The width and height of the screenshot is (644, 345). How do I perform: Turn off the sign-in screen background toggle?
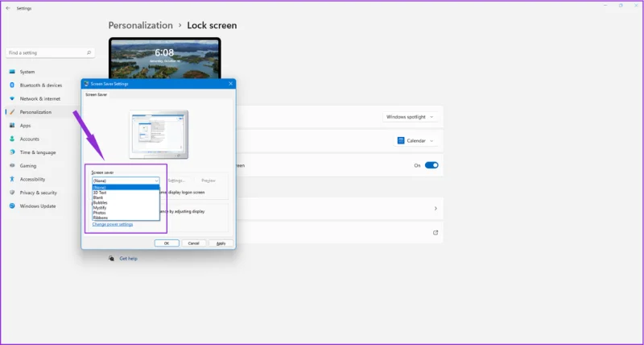coord(431,165)
